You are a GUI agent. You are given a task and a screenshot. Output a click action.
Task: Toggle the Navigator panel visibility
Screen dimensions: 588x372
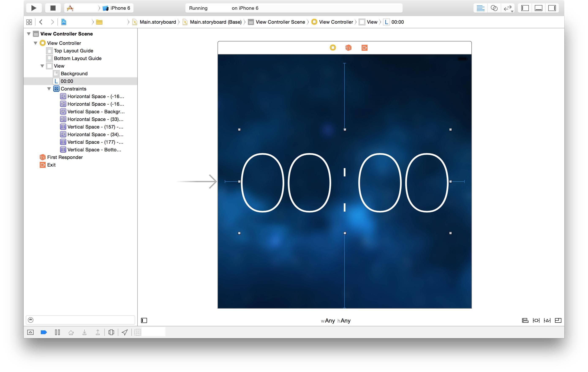click(525, 8)
